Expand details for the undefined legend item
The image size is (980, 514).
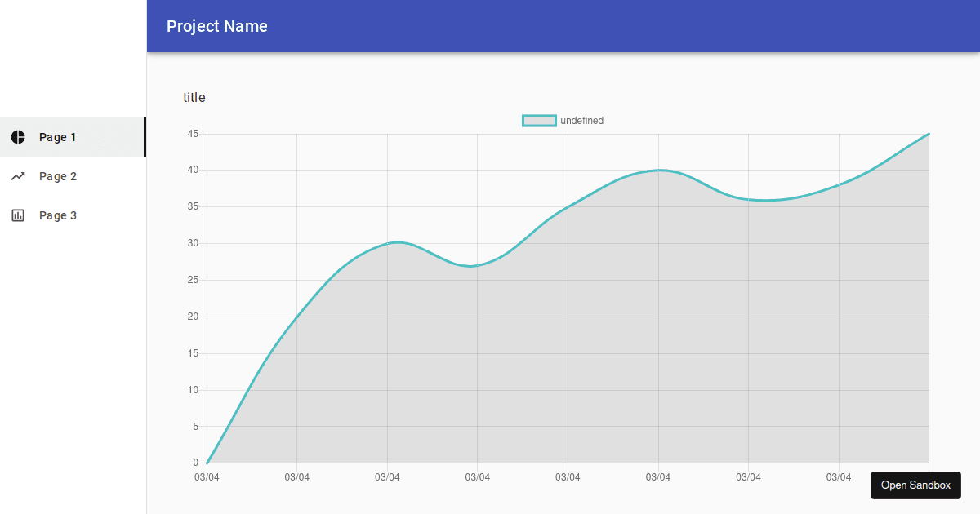[x=581, y=120]
